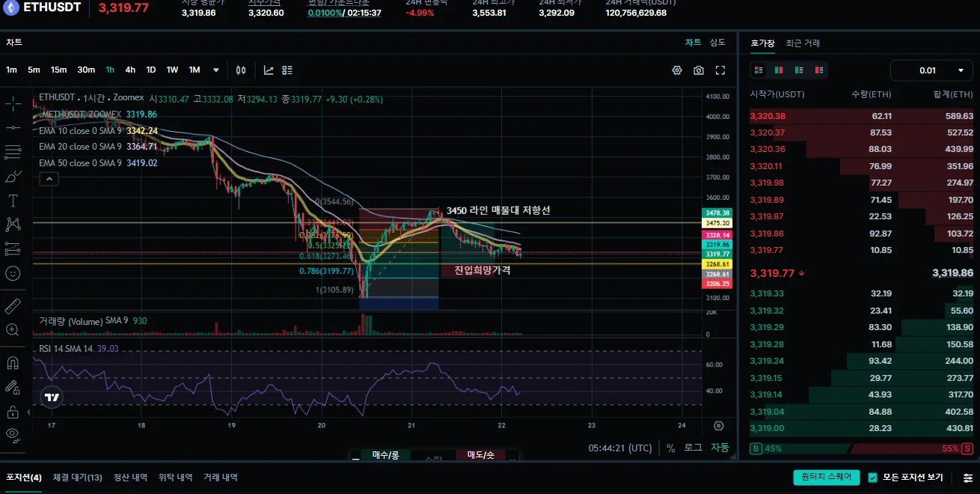980x494 pixels.
Task: Toggle 모든 포지션 보기 checkbox
Action: (872, 478)
